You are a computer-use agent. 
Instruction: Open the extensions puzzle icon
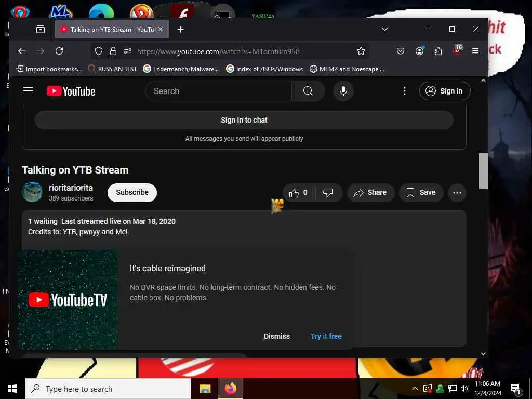[438, 51]
